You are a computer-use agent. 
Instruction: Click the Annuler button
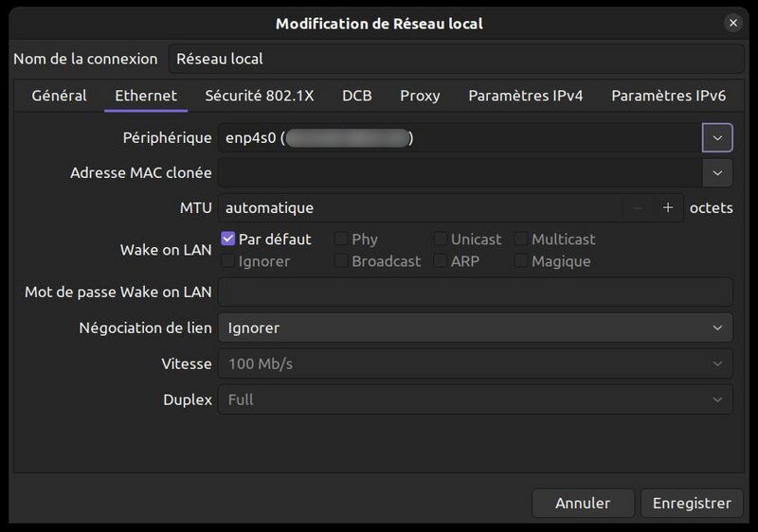[583, 504]
